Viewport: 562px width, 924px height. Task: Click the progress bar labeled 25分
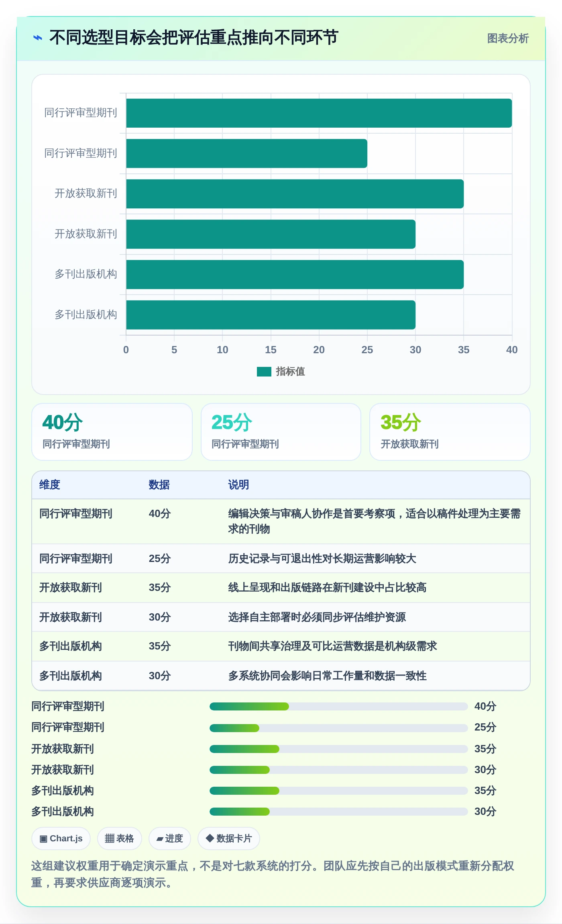[x=339, y=728]
